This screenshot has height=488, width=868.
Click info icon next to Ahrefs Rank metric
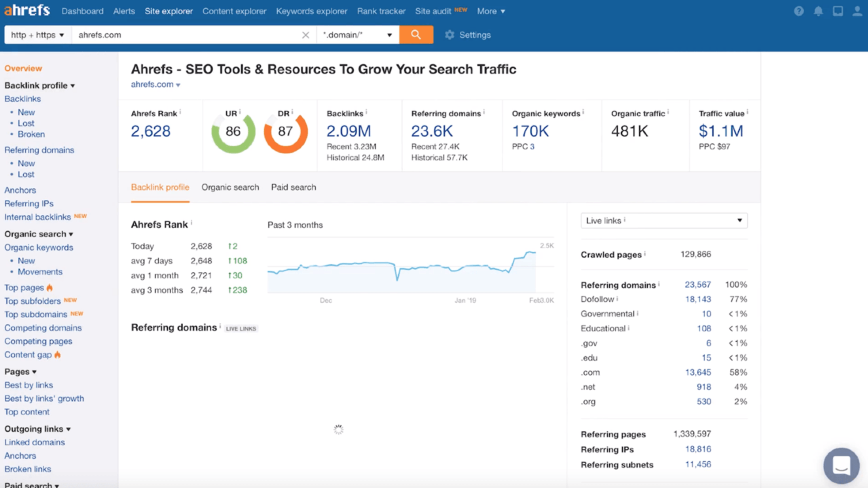tap(180, 112)
